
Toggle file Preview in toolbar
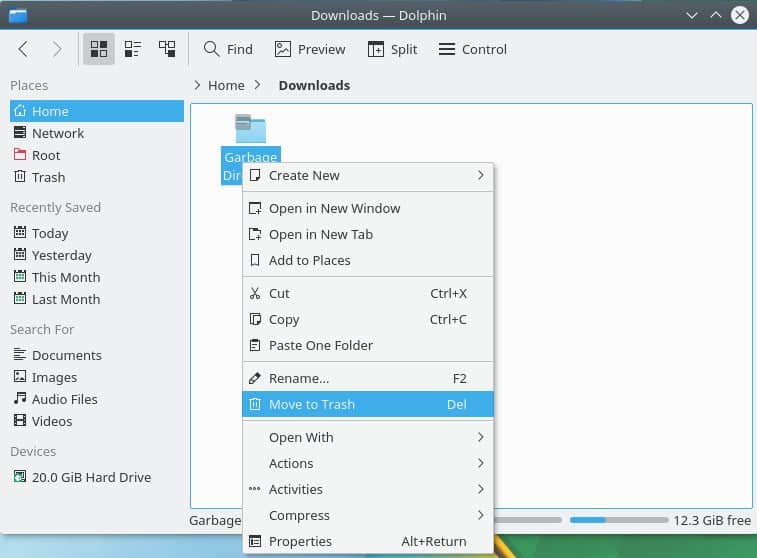point(310,49)
